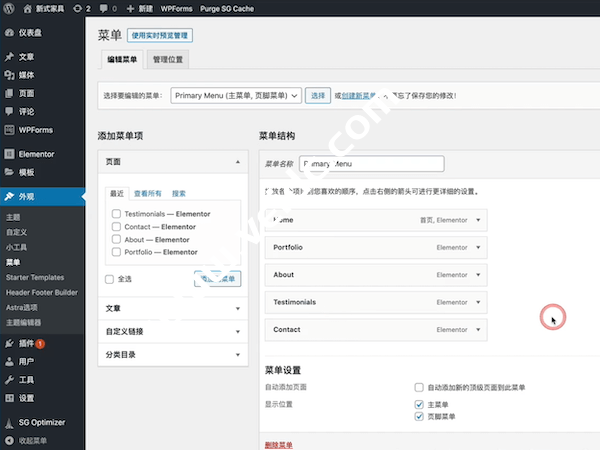Open Header Footer Builder in sidebar

coord(40,290)
